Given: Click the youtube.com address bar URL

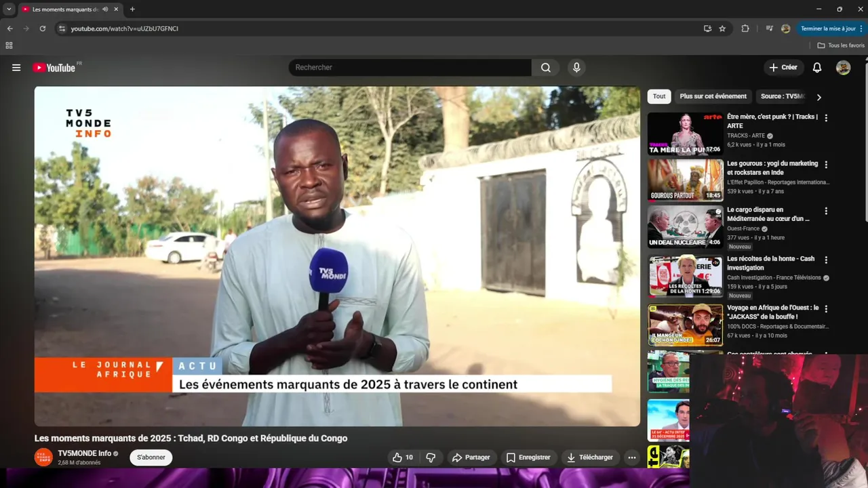Looking at the screenshot, I should [x=125, y=28].
